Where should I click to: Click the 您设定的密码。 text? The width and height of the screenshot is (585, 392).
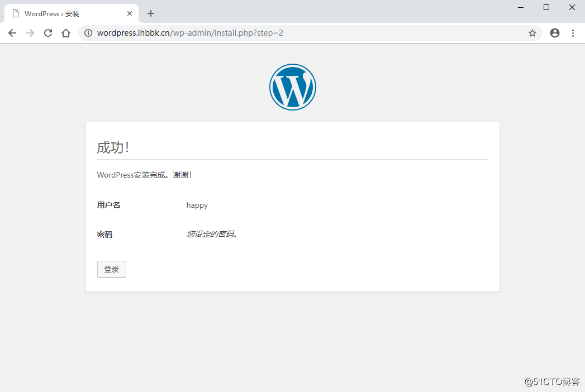click(212, 234)
